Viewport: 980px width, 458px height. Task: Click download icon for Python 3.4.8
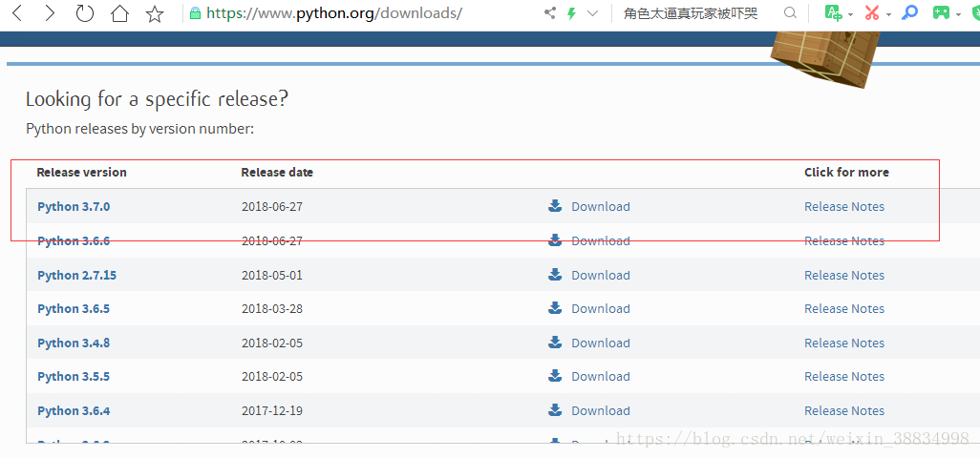pos(555,343)
